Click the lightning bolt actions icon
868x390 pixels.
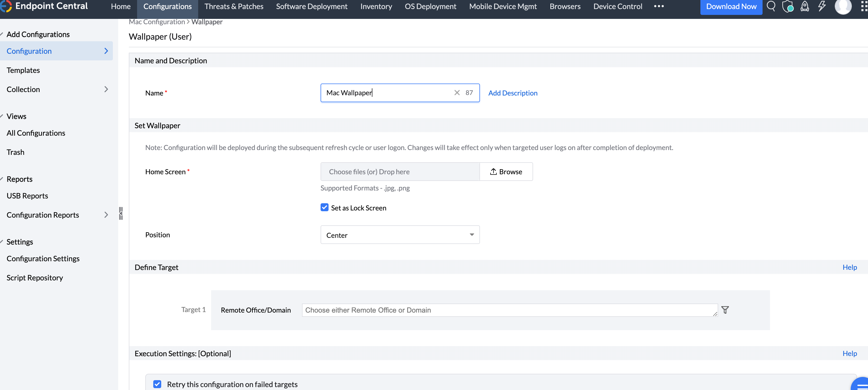[822, 6]
